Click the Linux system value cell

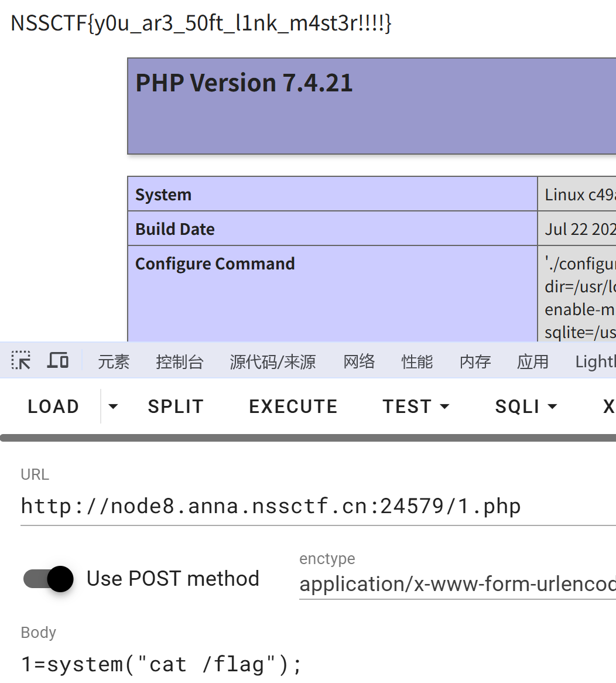(x=577, y=194)
